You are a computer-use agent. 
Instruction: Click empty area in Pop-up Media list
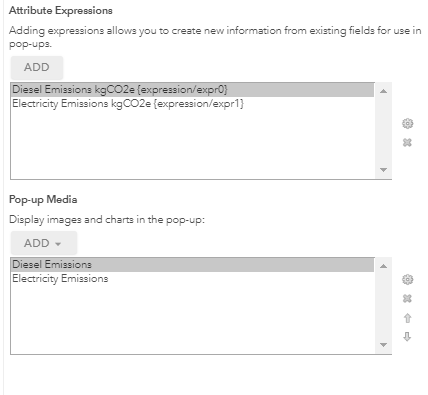(192, 319)
